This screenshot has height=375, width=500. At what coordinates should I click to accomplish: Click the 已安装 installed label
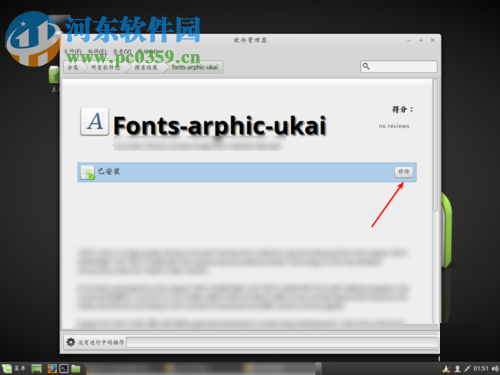(x=109, y=171)
